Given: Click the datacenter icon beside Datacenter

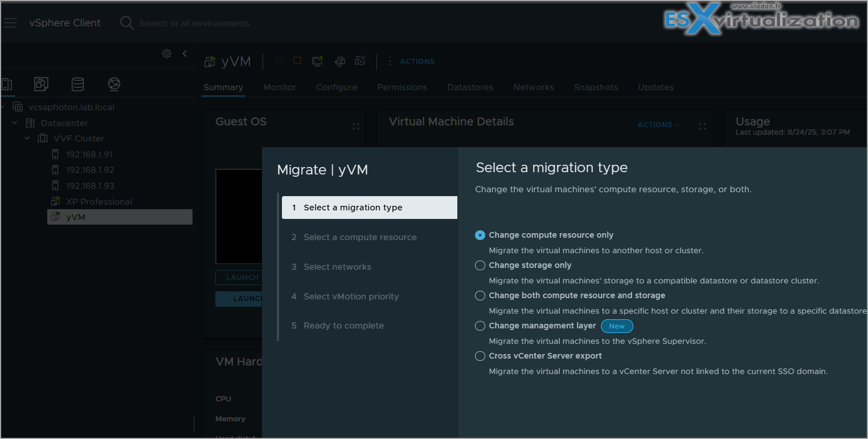Looking at the screenshot, I should coord(30,123).
